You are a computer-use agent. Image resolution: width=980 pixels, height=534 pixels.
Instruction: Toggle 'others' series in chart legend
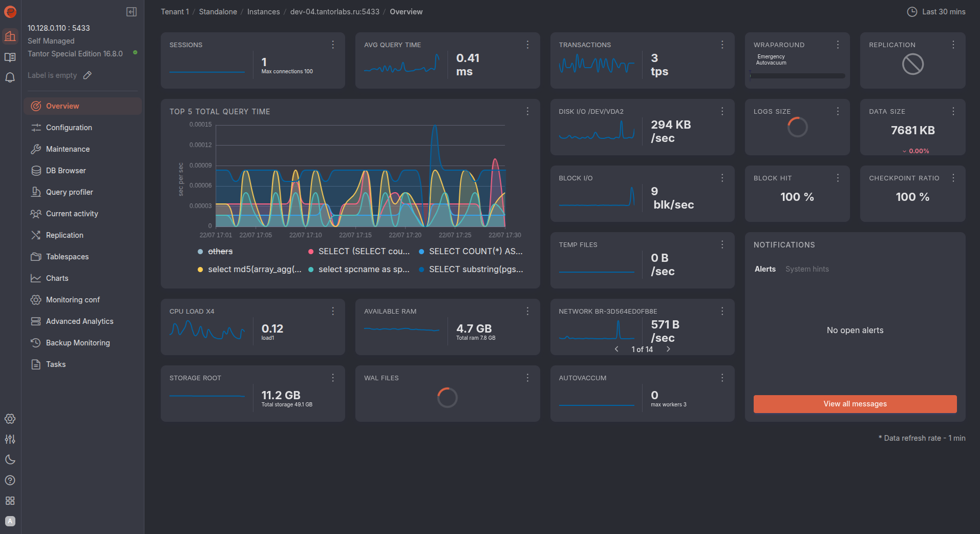click(215, 252)
